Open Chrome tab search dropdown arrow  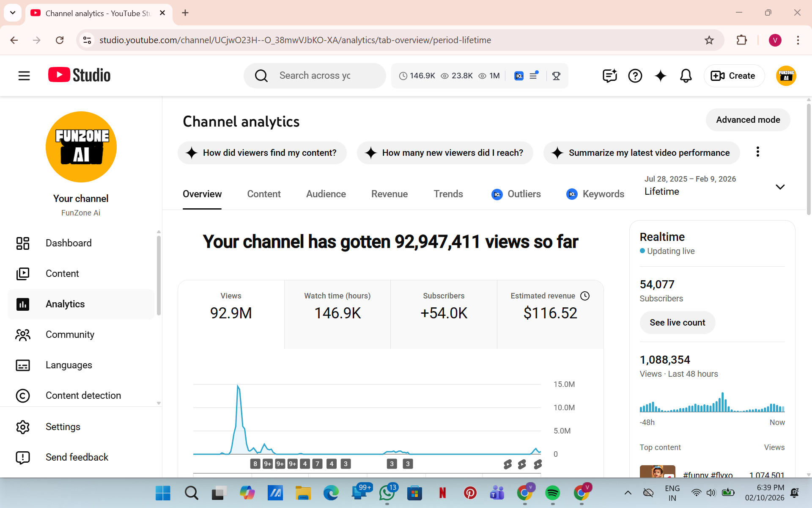pyautogui.click(x=13, y=13)
